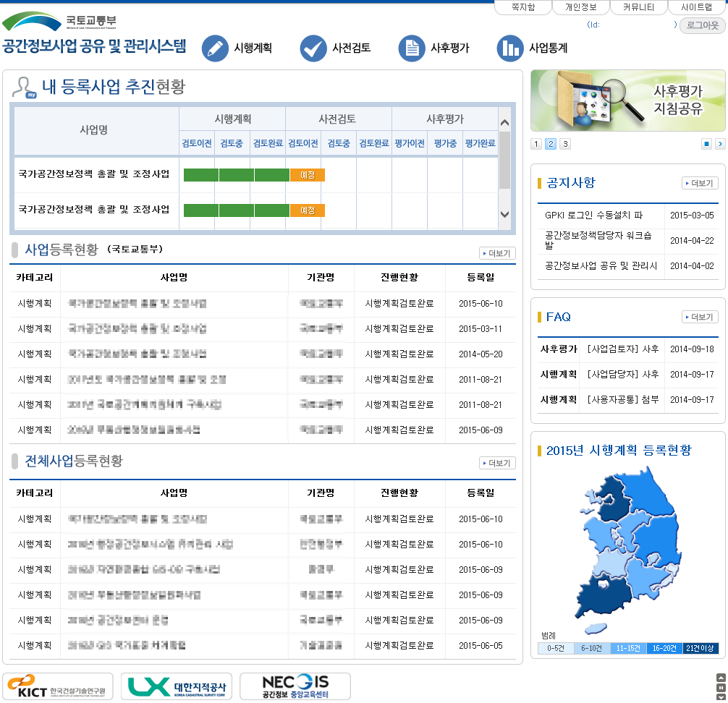Advance banner with the next arrow
Viewport: 728px width, 703px height.
719,144
